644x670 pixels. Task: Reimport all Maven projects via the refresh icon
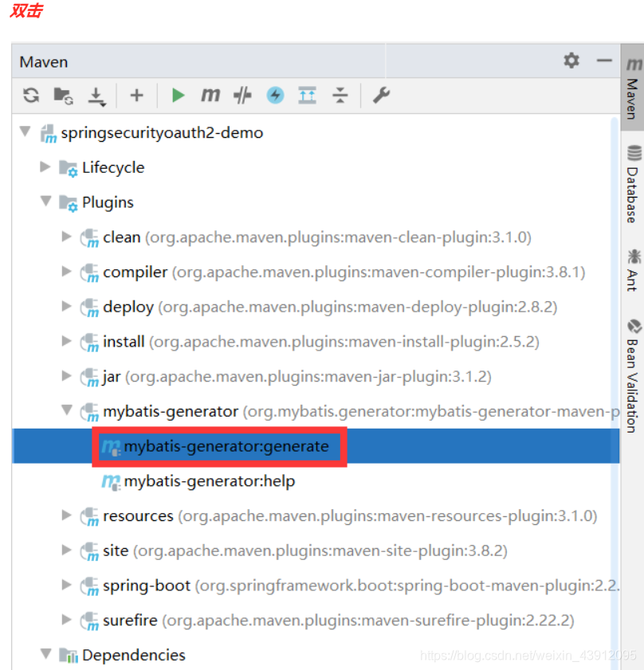(31, 96)
